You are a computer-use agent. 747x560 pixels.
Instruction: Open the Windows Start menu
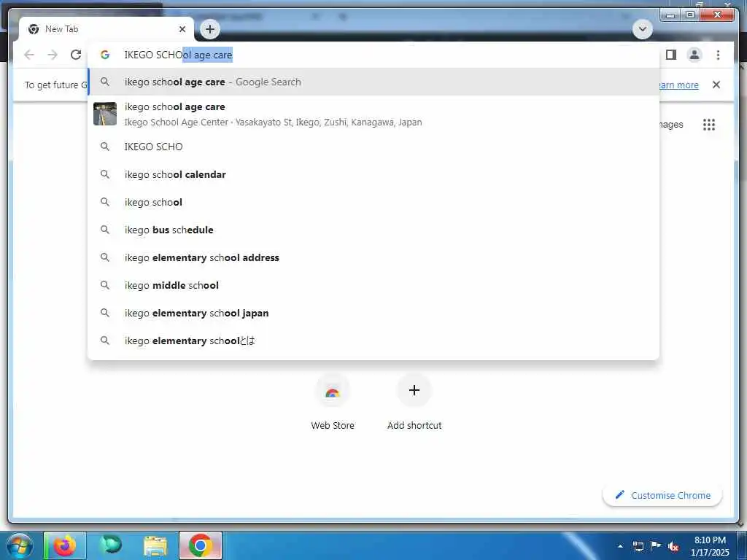tap(19, 545)
